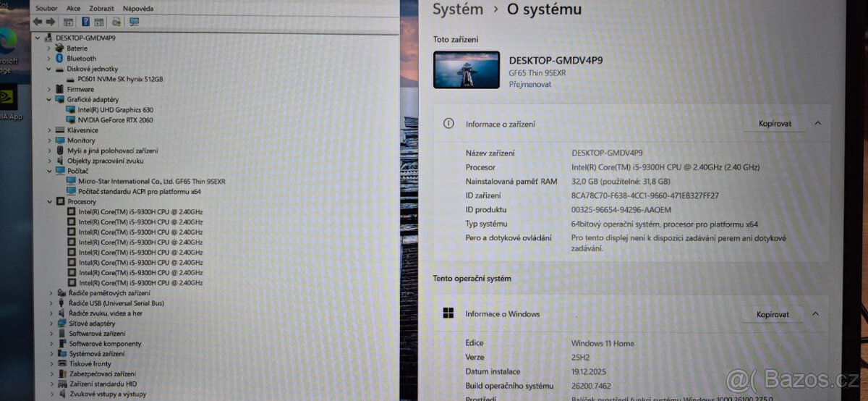Collapse the Grafické adaptéry node
The width and height of the screenshot is (868, 401).
point(50,99)
